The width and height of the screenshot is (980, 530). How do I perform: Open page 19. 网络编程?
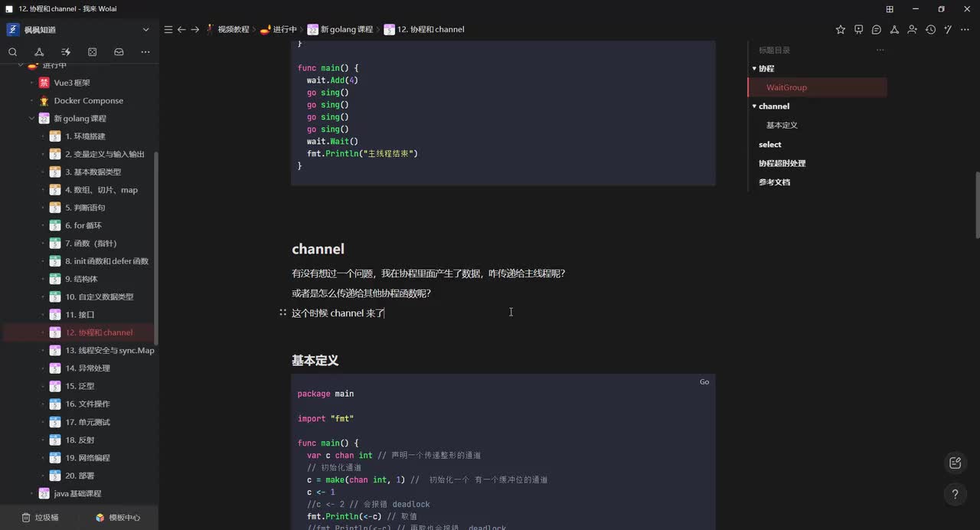[87, 458]
